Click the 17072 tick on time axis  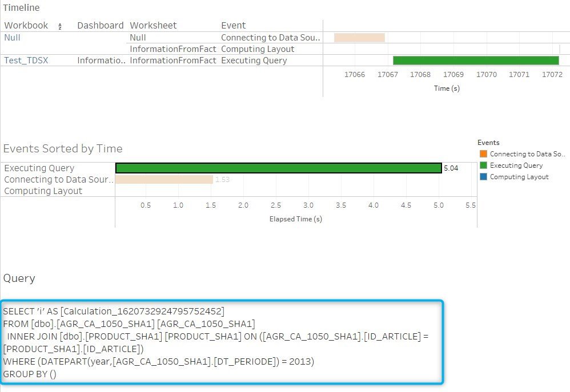(552, 75)
